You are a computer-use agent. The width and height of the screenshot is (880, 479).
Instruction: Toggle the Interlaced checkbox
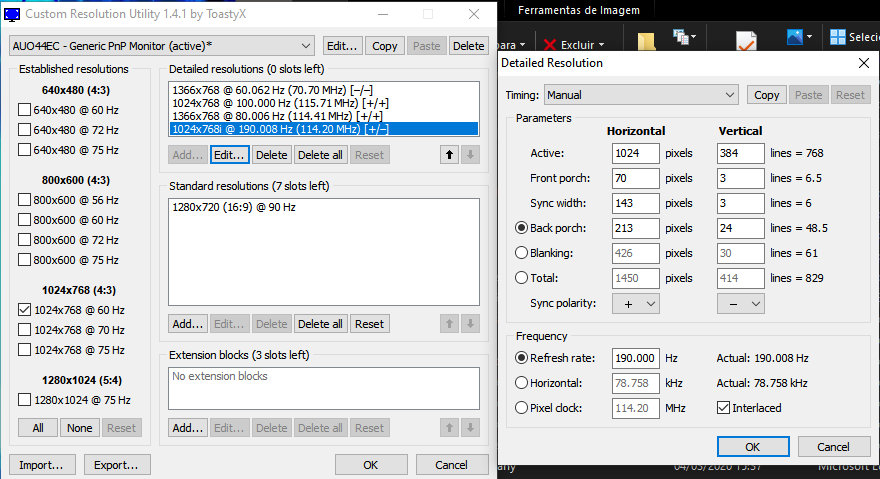725,408
